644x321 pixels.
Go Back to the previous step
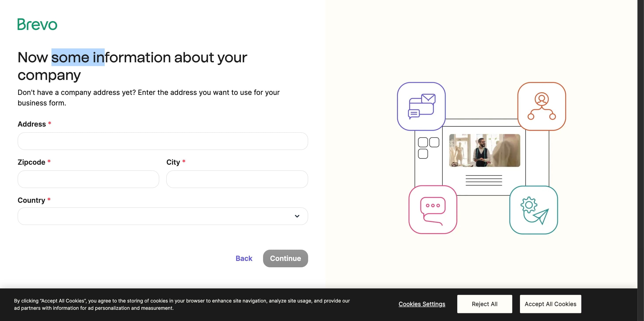243,258
